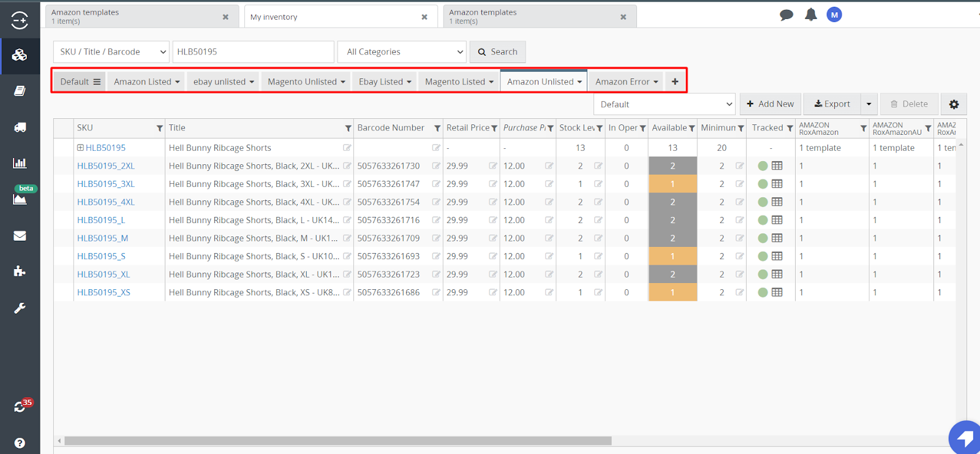Image resolution: width=980 pixels, height=454 pixels.
Task: Filter the Tracked column
Action: [x=790, y=128]
